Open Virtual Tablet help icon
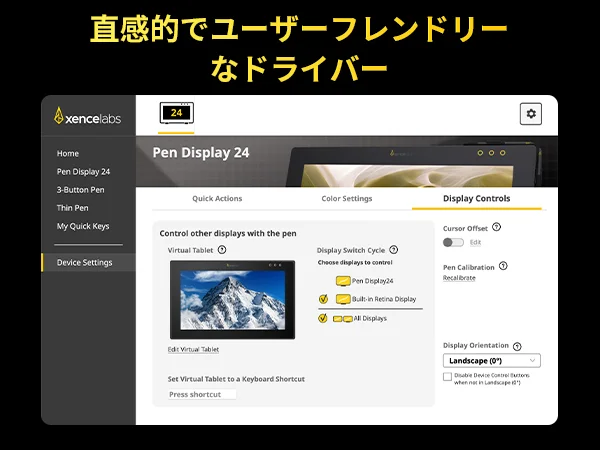The width and height of the screenshot is (600, 450). [222, 250]
